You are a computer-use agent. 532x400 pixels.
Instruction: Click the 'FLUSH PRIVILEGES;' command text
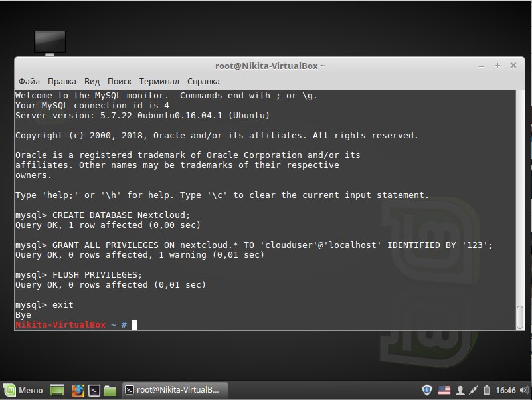pos(97,274)
